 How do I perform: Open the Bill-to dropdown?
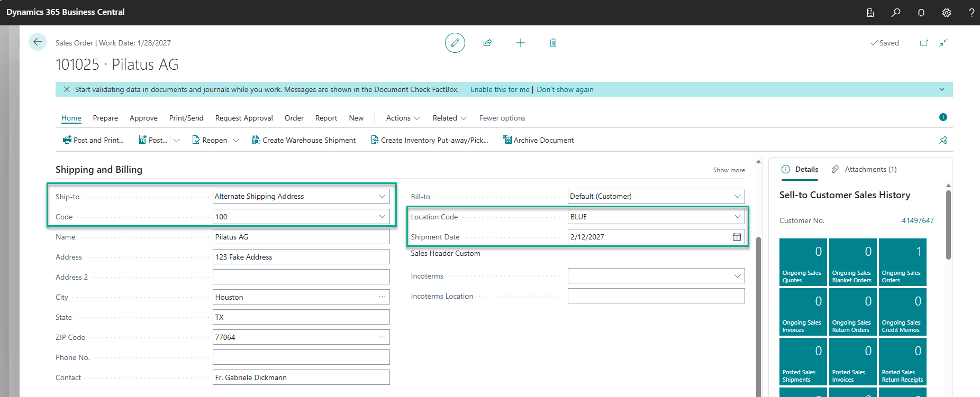[737, 196]
